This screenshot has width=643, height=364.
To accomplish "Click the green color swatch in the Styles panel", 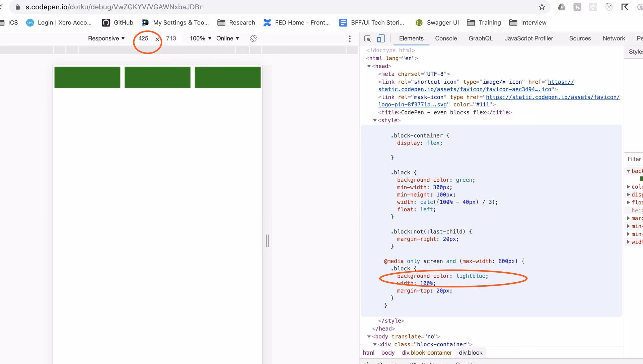I will [x=641, y=179].
